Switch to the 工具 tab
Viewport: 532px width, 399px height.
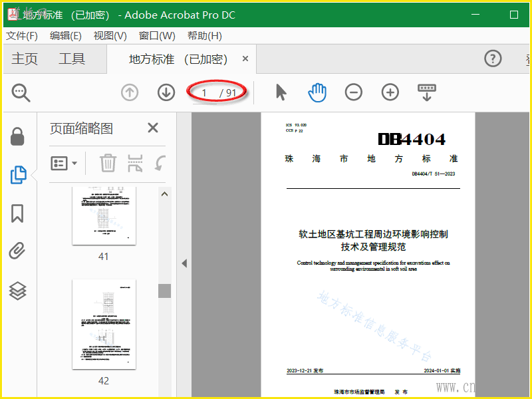coord(72,59)
